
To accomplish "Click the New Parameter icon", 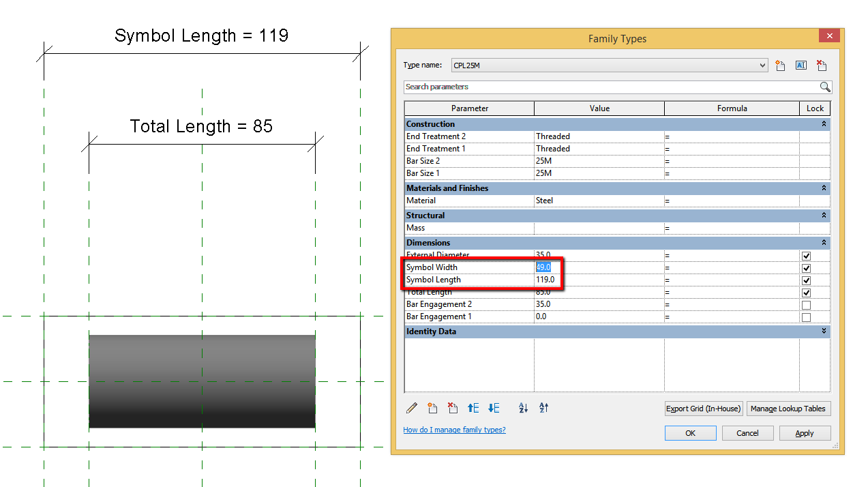I will pyautogui.click(x=432, y=408).
